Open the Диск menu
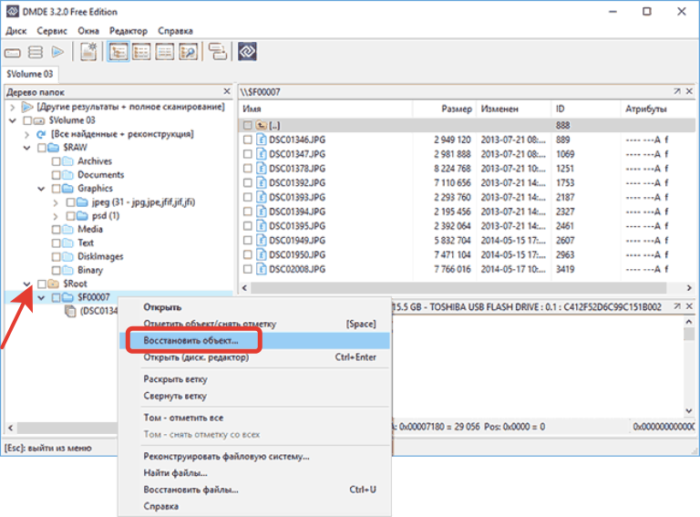The image size is (700, 517). pos(16,31)
